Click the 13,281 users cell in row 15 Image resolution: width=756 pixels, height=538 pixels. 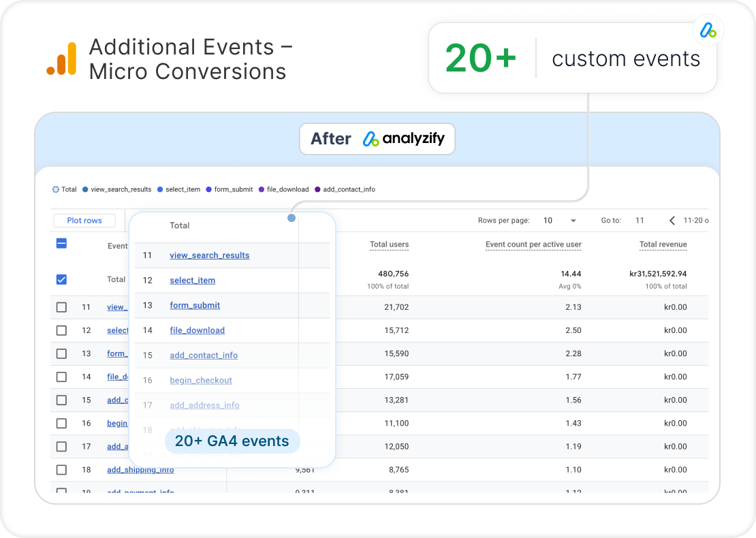click(x=396, y=400)
